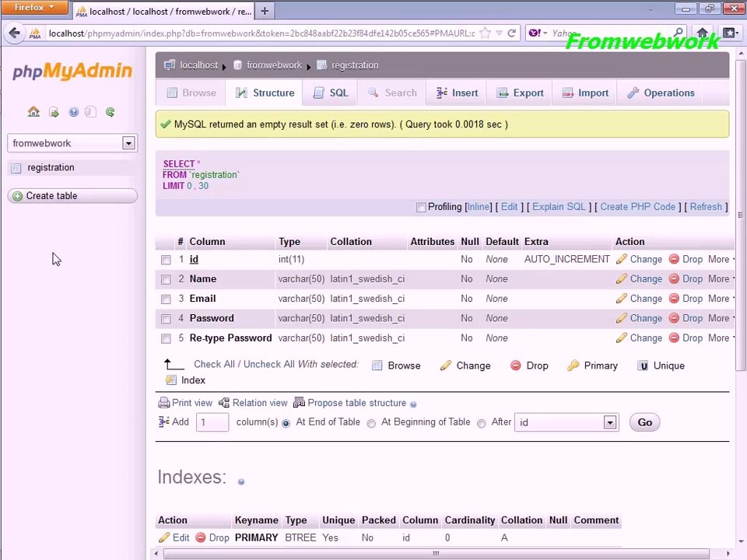The height and width of the screenshot is (560, 747).
Task: Click the horizontal scrollbar at bottom
Action: pyautogui.click(x=436, y=554)
